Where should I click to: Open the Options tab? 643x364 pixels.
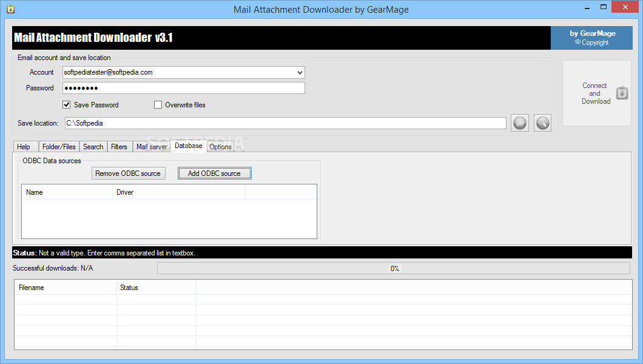coord(221,147)
